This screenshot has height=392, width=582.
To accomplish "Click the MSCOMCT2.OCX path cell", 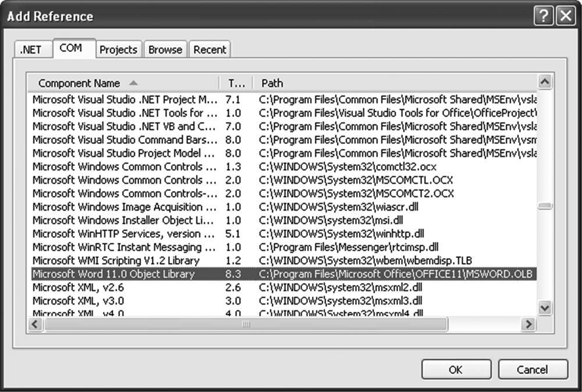I will pos(356,194).
